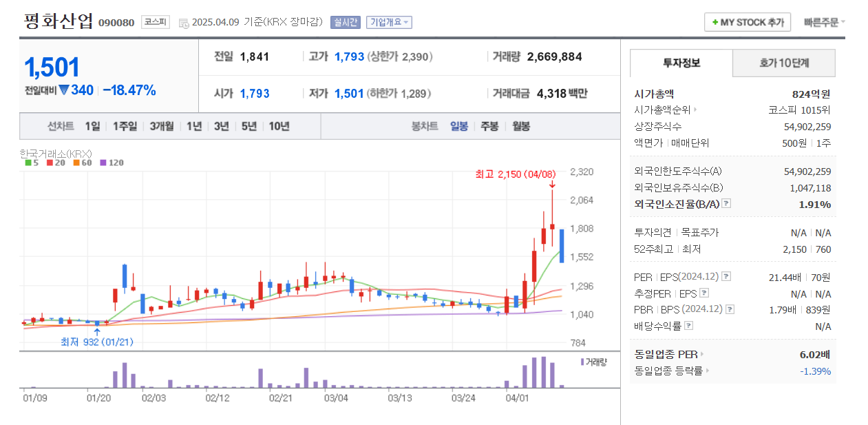Image resolution: width=868 pixels, height=425 pixels.
Task: Click the 04/01 date on the chart axis
Action: (x=517, y=397)
